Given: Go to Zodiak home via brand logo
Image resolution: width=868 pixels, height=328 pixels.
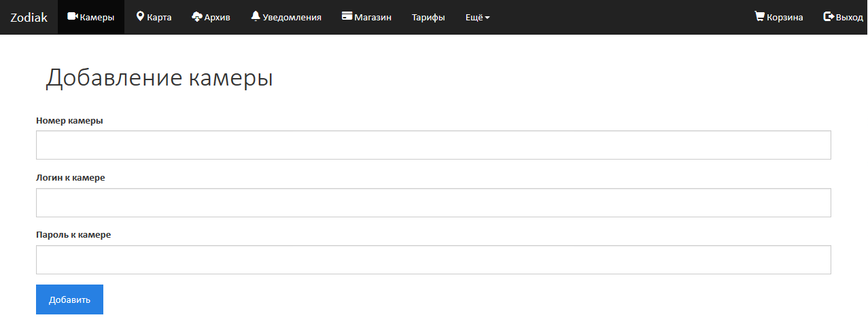Looking at the screenshot, I should click(29, 17).
